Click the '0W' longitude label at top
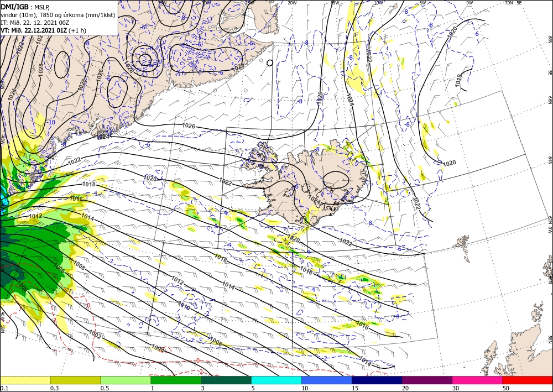This screenshot has width=553, height=392. tap(469, 3)
